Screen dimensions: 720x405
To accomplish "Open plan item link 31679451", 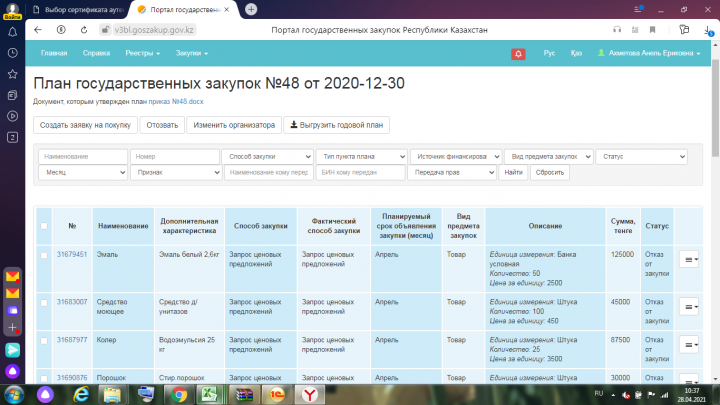I will coord(72,254).
